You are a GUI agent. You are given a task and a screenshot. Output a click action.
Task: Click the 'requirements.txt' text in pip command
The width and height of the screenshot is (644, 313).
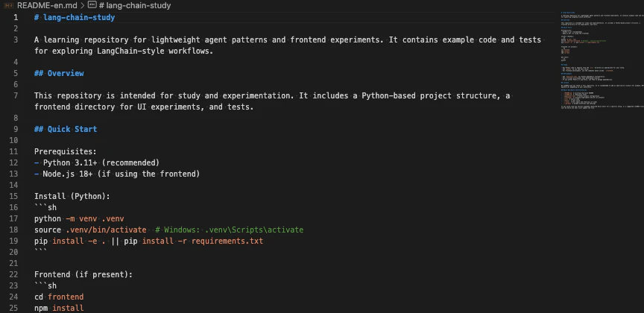(x=224, y=241)
